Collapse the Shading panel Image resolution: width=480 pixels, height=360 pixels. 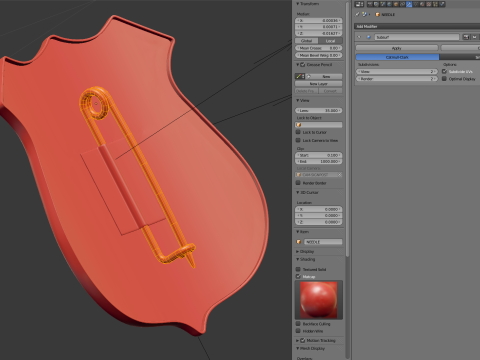(x=298, y=259)
